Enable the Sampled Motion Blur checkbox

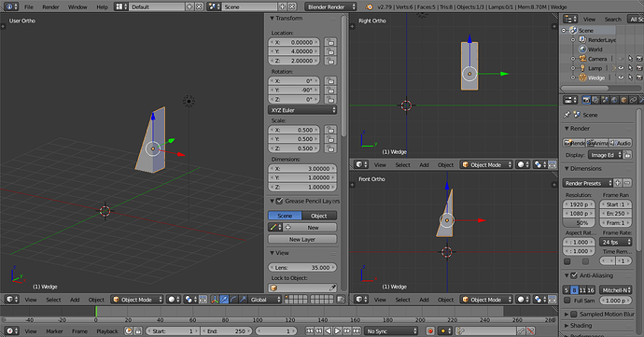click(574, 314)
